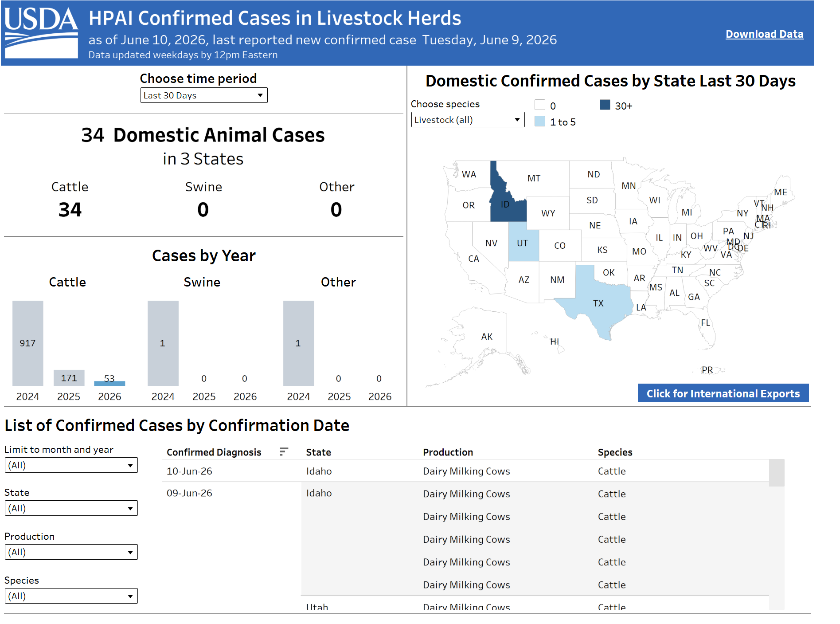This screenshot has height=624, width=840.
Task: Toggle the 0 cases legend box
Action: coord(539,105)
